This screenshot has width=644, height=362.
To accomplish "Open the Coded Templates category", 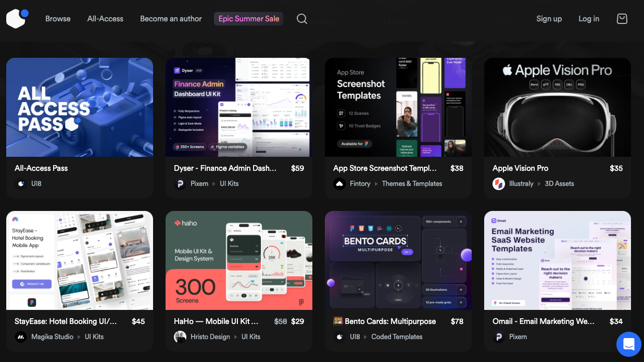I will (x=397, y=336).
